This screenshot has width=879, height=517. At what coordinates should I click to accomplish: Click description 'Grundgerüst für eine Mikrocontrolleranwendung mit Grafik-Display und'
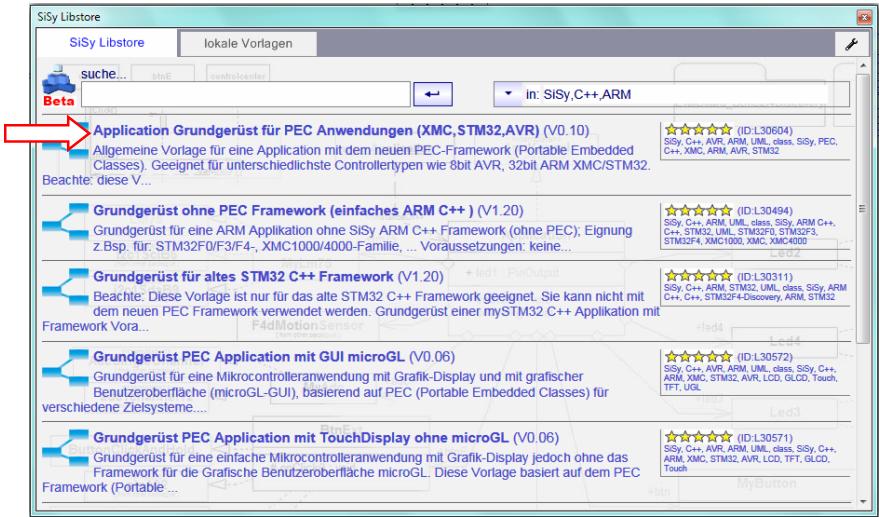click(325, 392)
